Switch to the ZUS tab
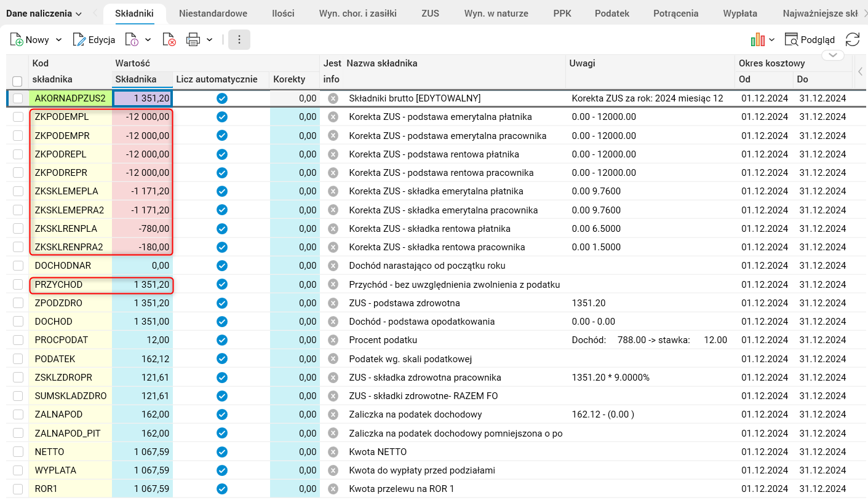 pyautogui.click(x=430, y=14)
